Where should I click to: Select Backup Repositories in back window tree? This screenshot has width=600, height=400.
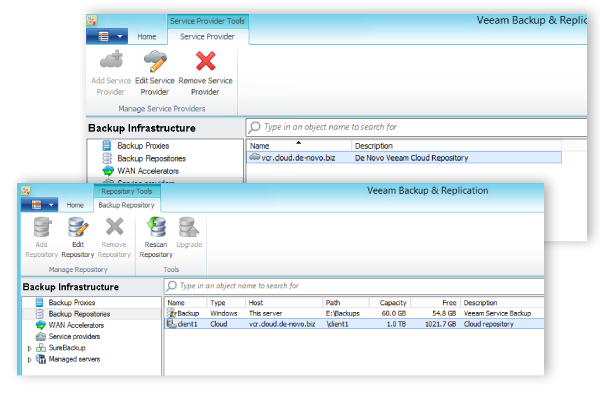[x=152, y=158]
